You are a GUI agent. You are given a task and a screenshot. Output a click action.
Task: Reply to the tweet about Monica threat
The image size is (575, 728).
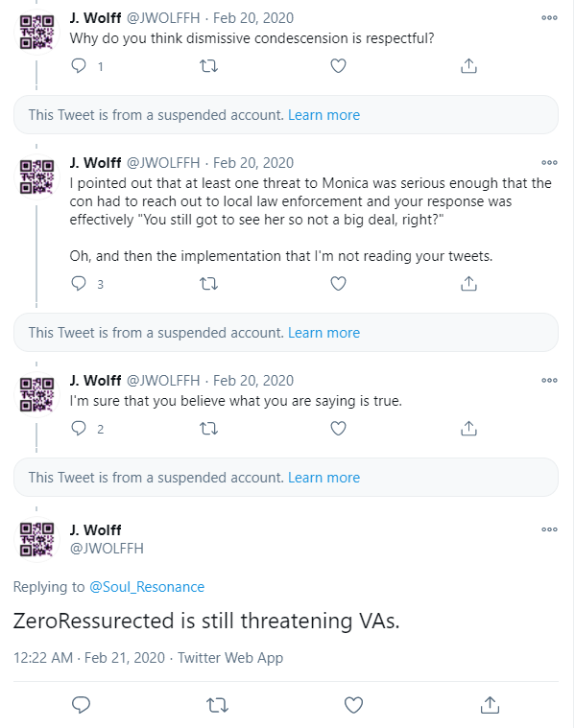[79, 283]
